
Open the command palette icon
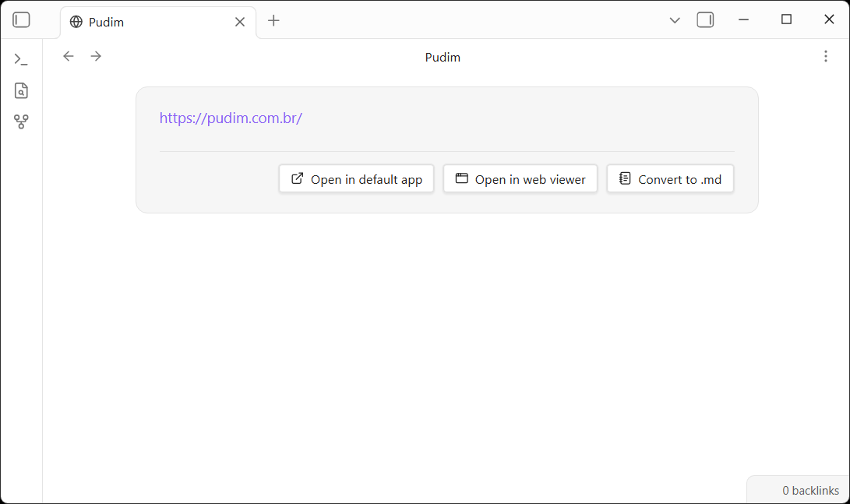(21, 59)
